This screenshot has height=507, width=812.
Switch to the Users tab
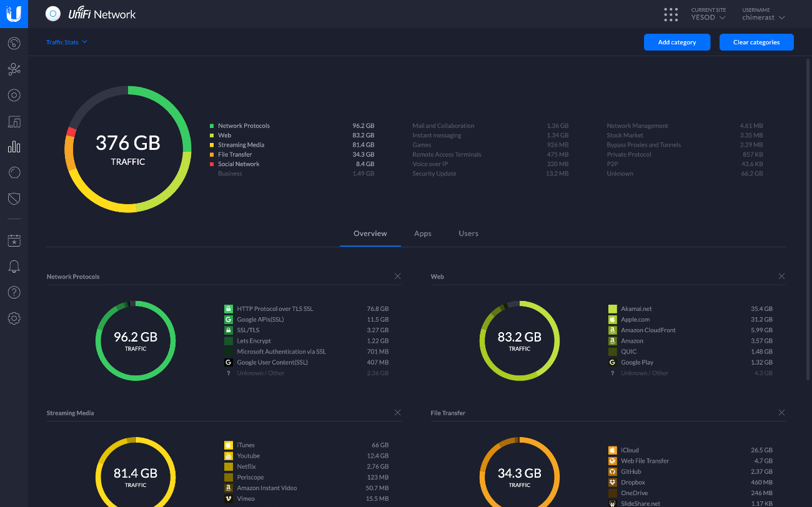(468, 234)
